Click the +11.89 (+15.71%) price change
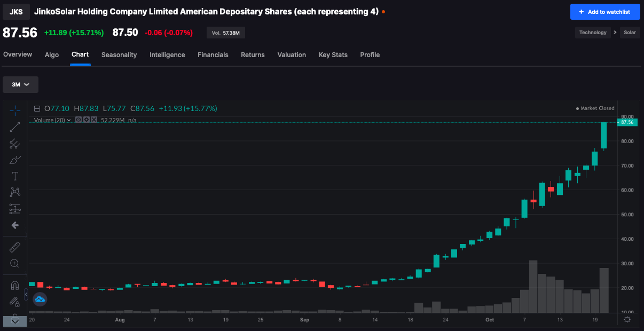The width and height of the screenshot is (644, 331). coord(74,33)
